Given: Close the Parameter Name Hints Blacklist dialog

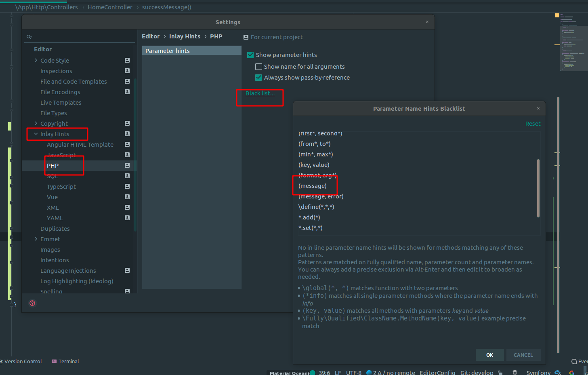Looking at the screenshot, I should 538,108.
